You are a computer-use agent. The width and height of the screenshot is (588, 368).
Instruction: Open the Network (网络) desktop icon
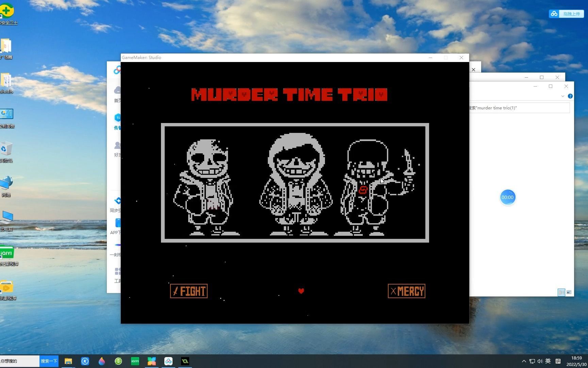pyautogui.click(x=6, y=187)
